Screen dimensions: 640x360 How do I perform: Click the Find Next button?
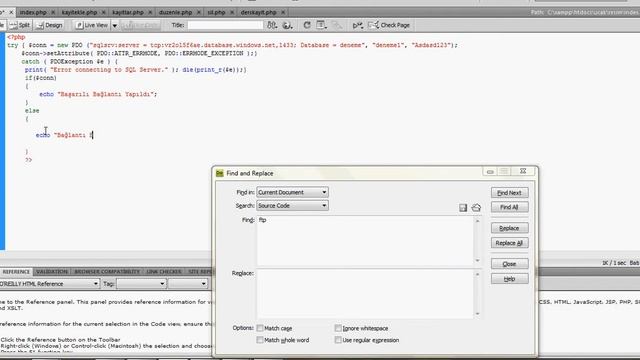509,193
